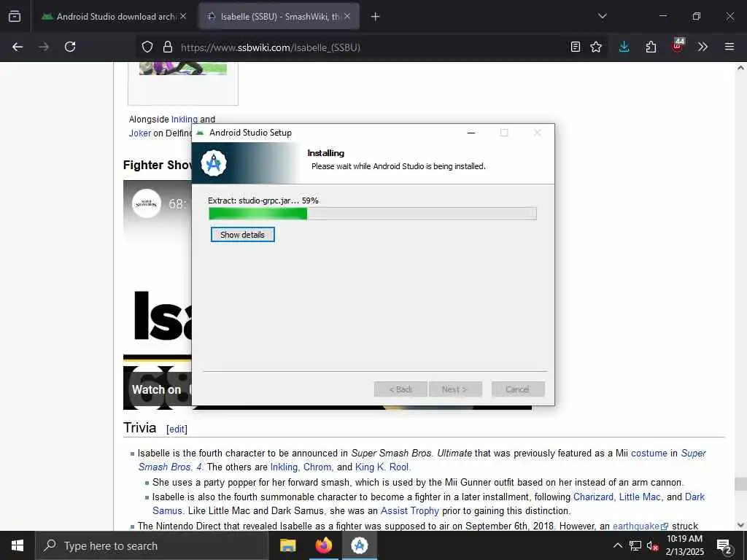Select the Isabelle (SSBU) SmashWiki tab
Screen dimensions: 747x560
(x=279, y=16)
